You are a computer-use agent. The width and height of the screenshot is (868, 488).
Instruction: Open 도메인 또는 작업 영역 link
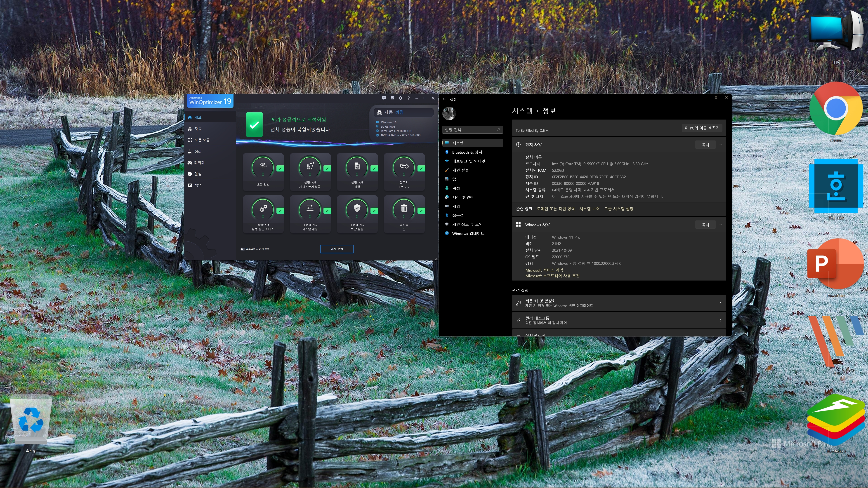[x=556, y=209]
